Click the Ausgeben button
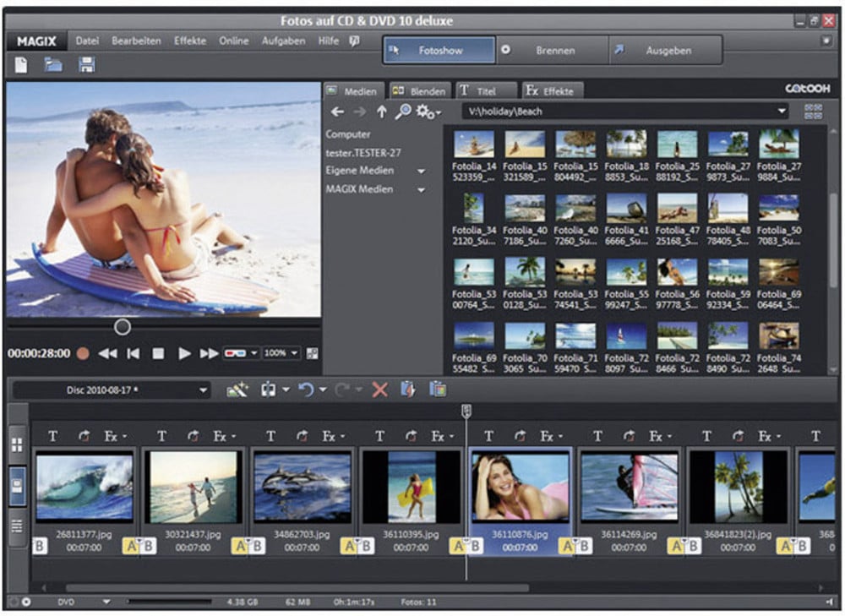The image size is (845, 616). (x=668, y=50)
